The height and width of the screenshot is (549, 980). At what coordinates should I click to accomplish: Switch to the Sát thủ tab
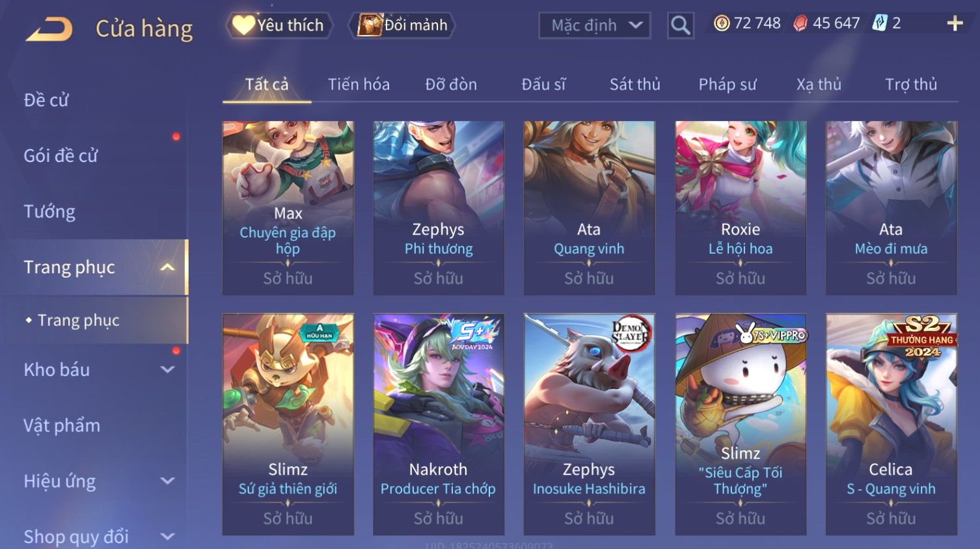tap(634, 85)
